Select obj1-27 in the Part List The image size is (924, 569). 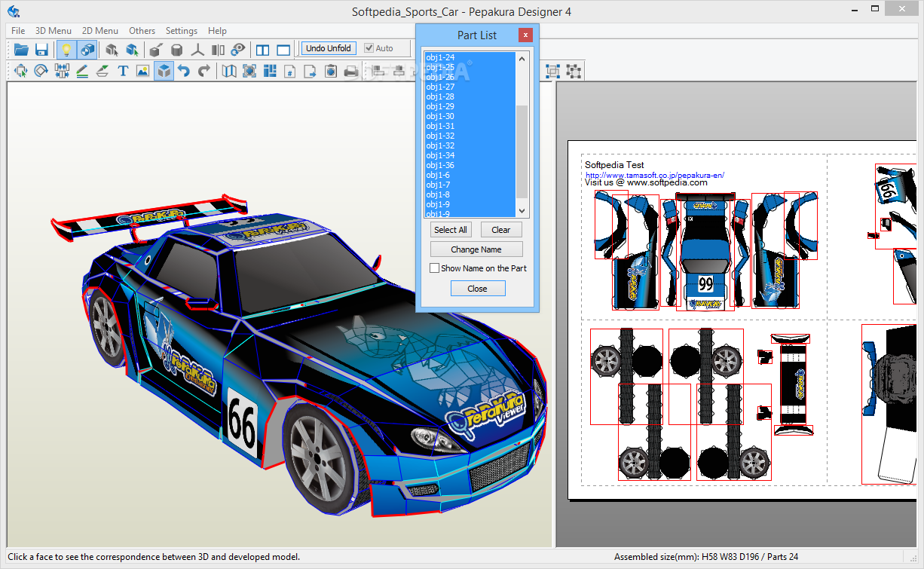[469, 87]
